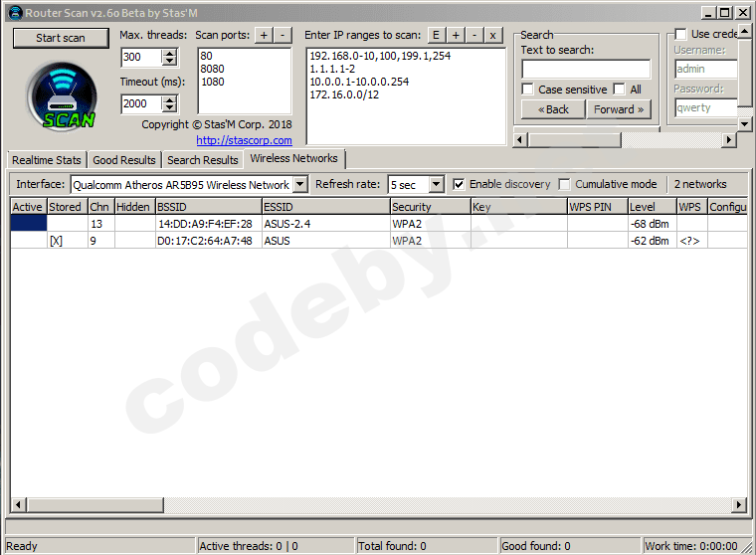Sort networks by BSSID column header
The image size is (756, 555).
coord(209,207)
